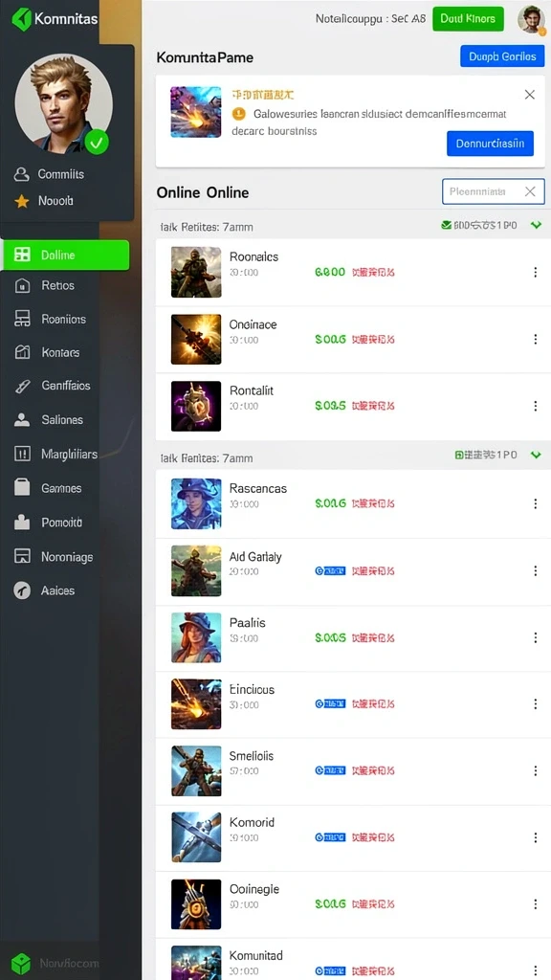Click the blue Dennurciasiin button

(x=490, y=144)
